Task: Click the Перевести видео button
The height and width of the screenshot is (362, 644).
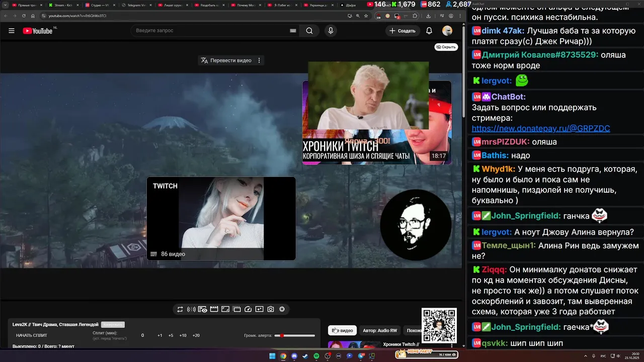Action: [x=226, y=60]
